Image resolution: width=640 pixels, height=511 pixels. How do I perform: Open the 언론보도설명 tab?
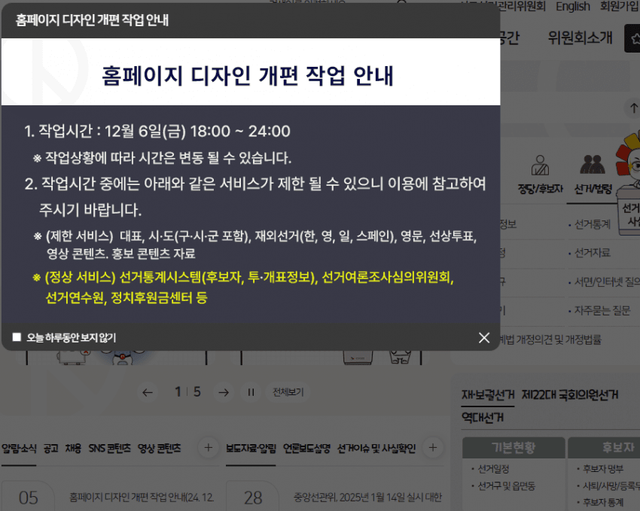point(306,448)
